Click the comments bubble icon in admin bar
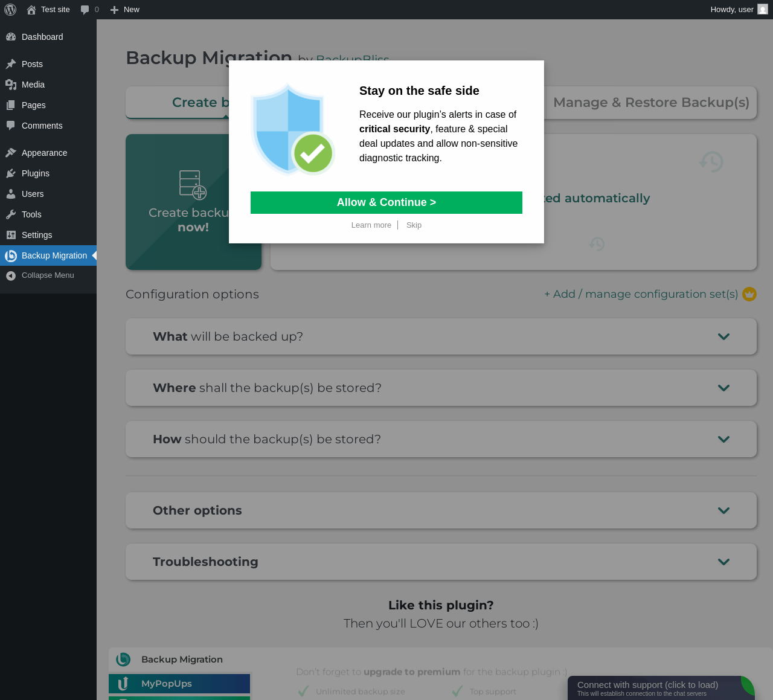Image resolution: width=773 pixels, height=700 pixels. [x=85, y=10]
